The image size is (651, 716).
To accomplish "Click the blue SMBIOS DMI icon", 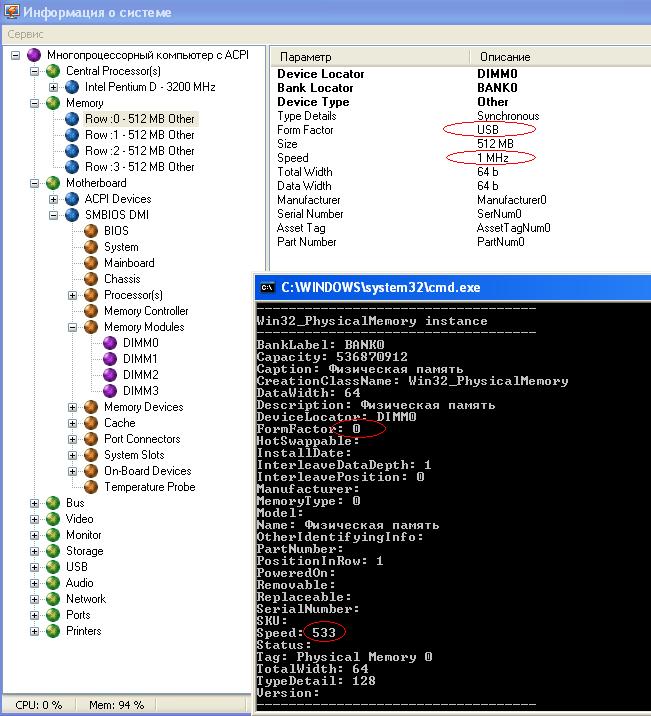I will [72, 215].
